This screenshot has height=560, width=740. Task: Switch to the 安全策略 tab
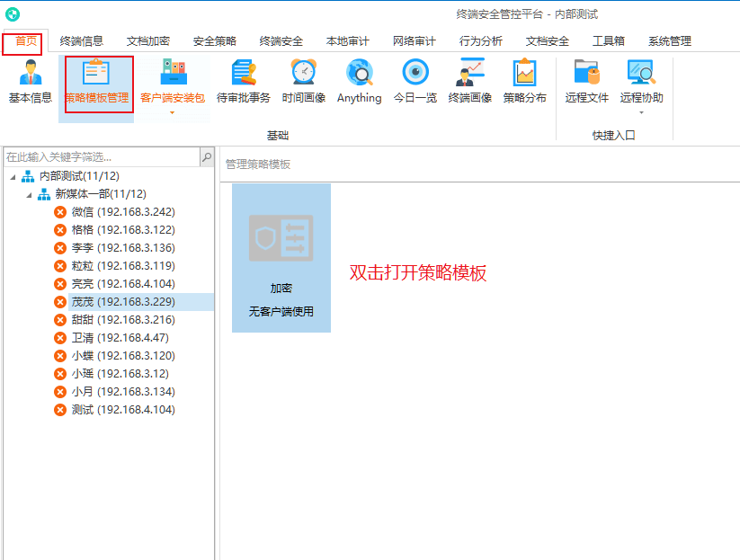215,41
